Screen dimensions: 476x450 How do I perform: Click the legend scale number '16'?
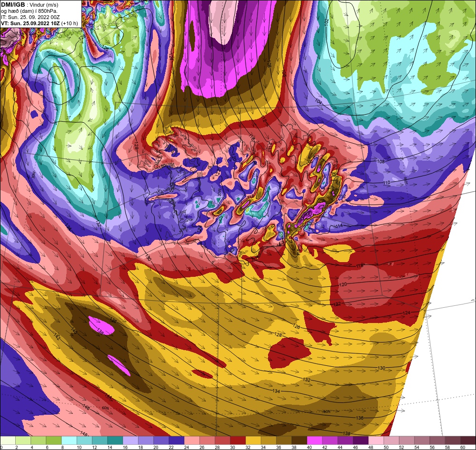pyautogui.click(x=125, y=447)
